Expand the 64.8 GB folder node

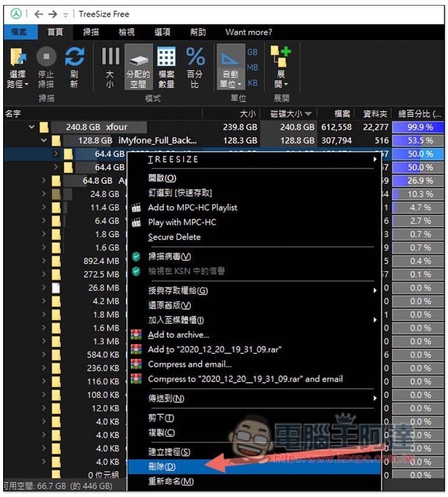pyautogui.click(x=43, y=180)
